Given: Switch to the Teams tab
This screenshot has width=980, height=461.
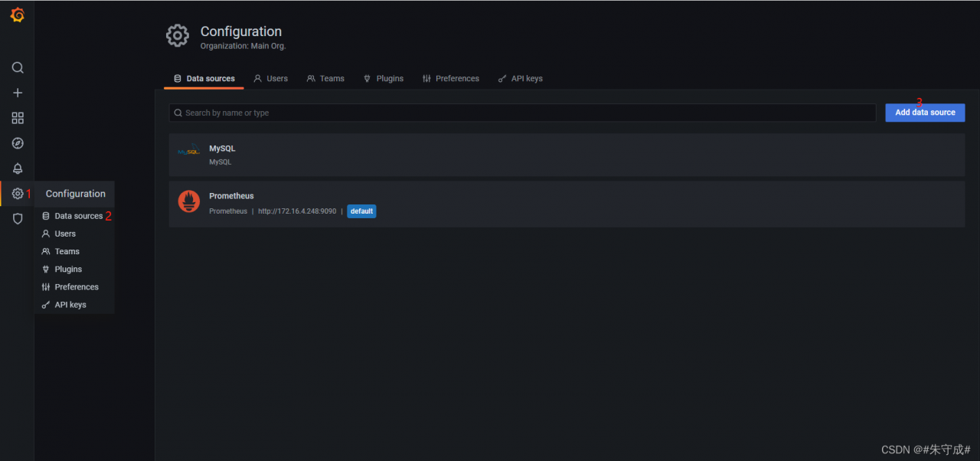Looking at the screenshot, I should pos(325,78).
